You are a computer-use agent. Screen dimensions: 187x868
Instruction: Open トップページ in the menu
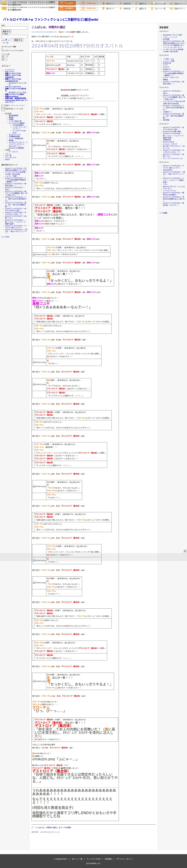[x=10, y=70]
